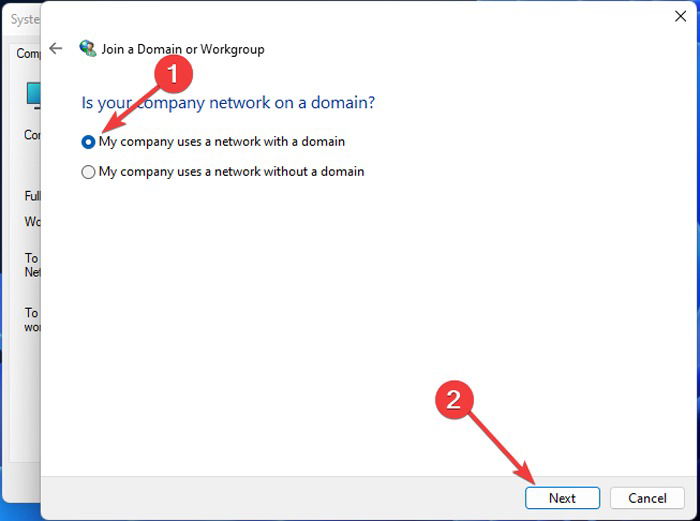Cancel the domain wizard
Viewport: 700px width, 521px height.
coord(647,498)
